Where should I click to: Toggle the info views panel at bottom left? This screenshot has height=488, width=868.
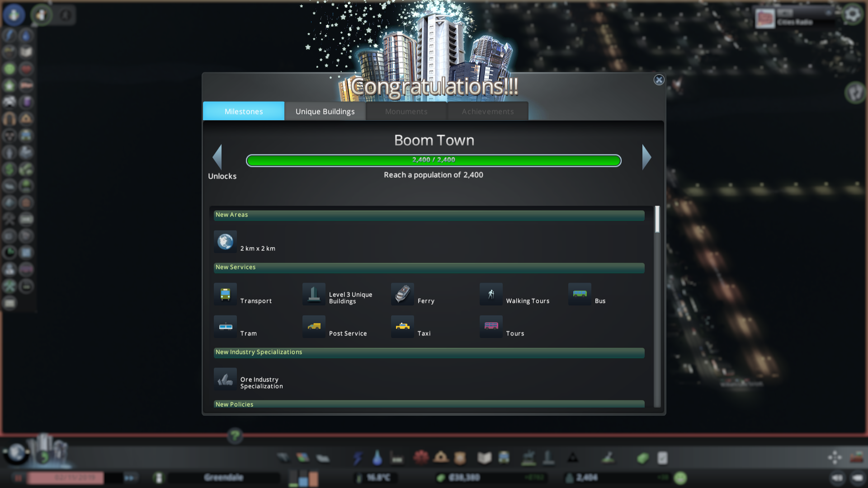tap(17, 453)
